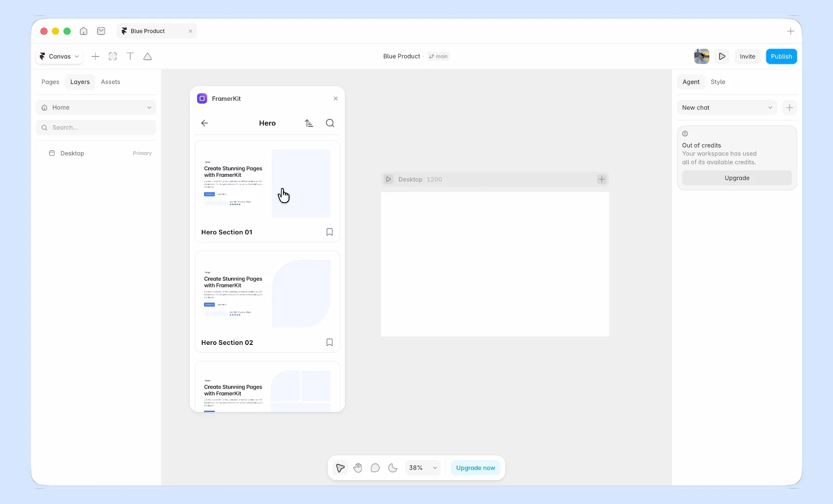Open the 38% zoom dropdown

click(x=423, y=468)
